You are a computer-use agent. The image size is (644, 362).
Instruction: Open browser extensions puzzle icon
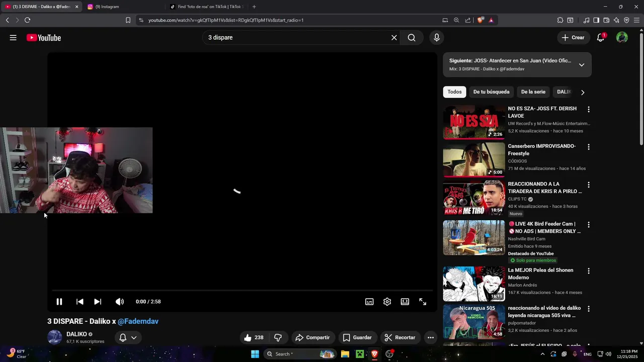(x=560, y=20)
